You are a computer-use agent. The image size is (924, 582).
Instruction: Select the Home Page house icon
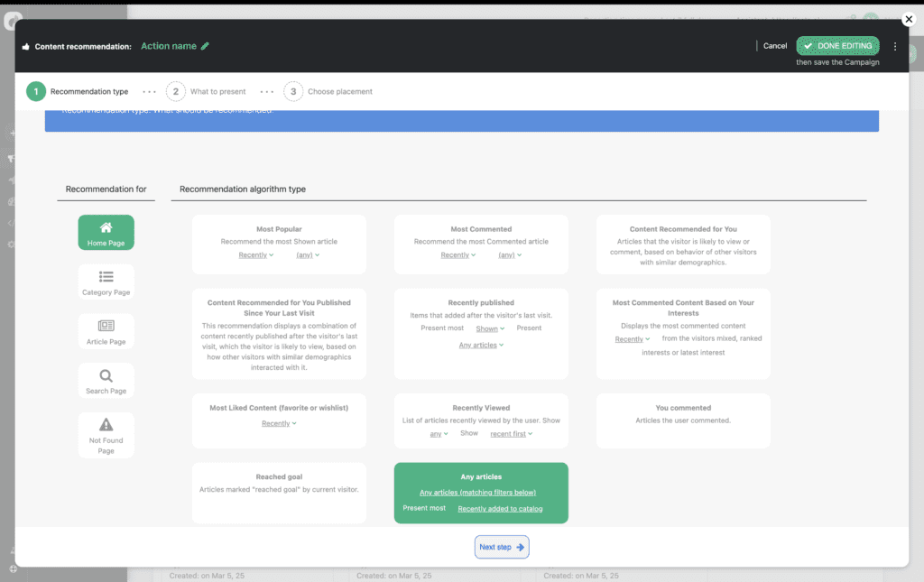106,227
